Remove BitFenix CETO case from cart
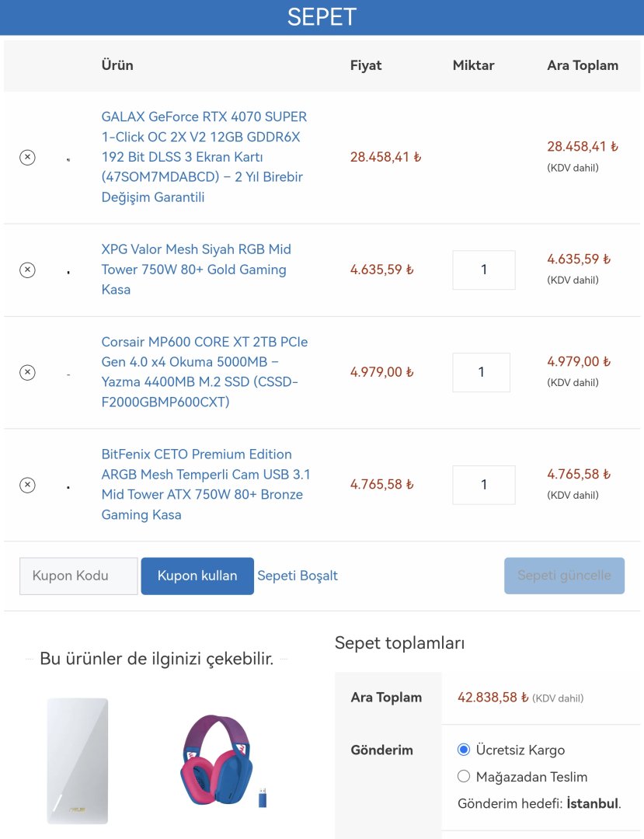 27,486
